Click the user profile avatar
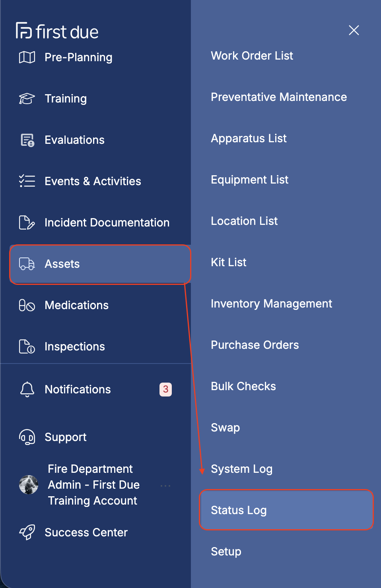The height and width of the screenshot is (588, 381). pyautogui.click(x=29, y=485)
